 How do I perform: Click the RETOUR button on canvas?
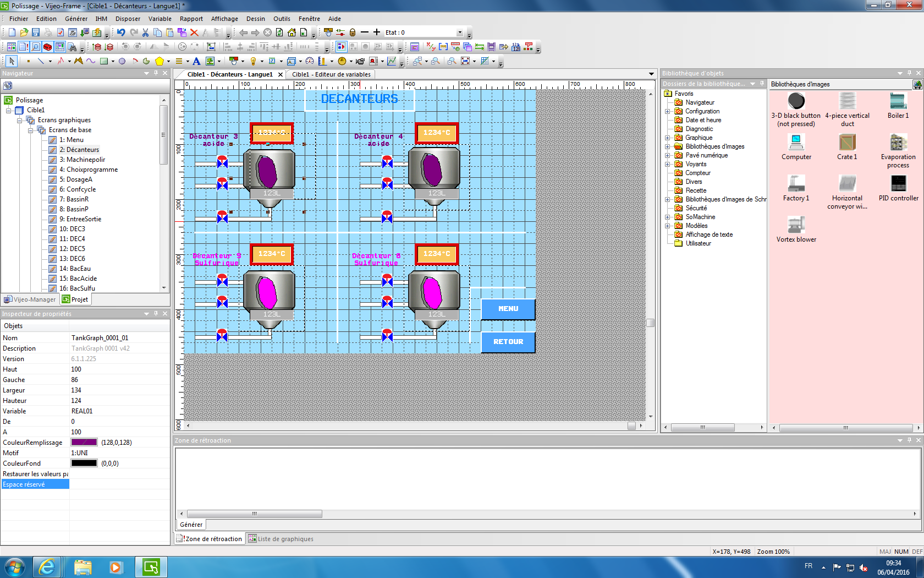pos(508,342)
